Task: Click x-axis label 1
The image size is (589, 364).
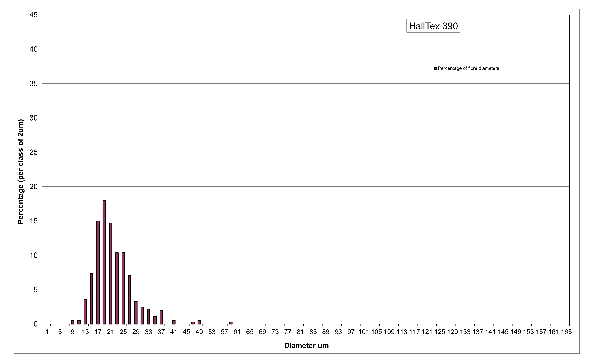Action: coord(47,332)
